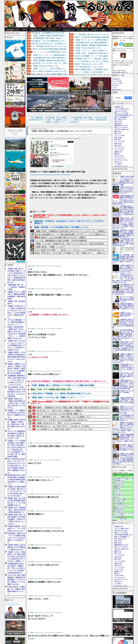Go to next article 神奈川新聞、元SEALDsを記者として雇用
The height and width of the screenshot is (644, 138).
click(88, 120)
